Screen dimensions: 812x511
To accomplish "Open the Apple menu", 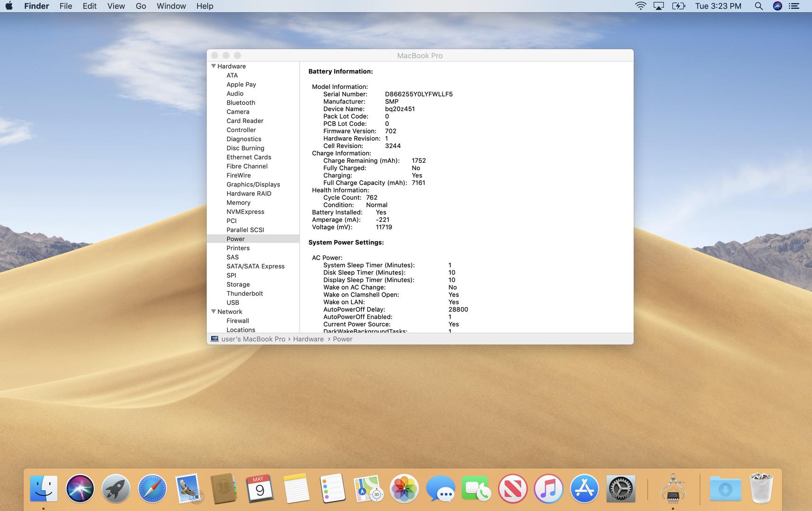I will click(x=9, y=6).
